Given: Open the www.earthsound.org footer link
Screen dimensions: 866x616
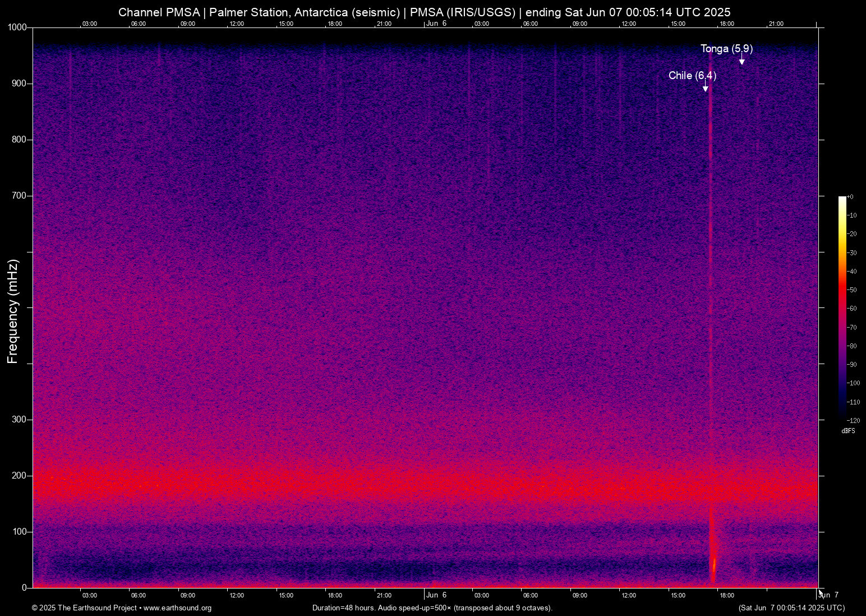Looking at the screenshot, I should [177, 608].
